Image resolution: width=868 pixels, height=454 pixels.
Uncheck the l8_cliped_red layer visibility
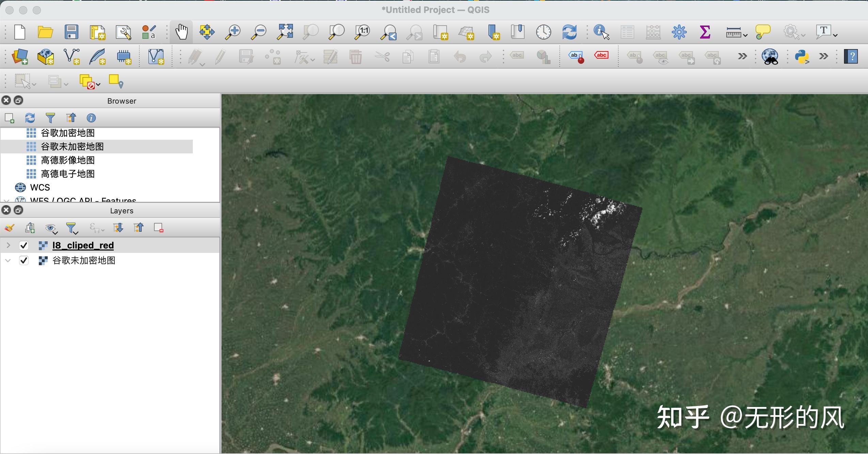(x=24, y=245)
